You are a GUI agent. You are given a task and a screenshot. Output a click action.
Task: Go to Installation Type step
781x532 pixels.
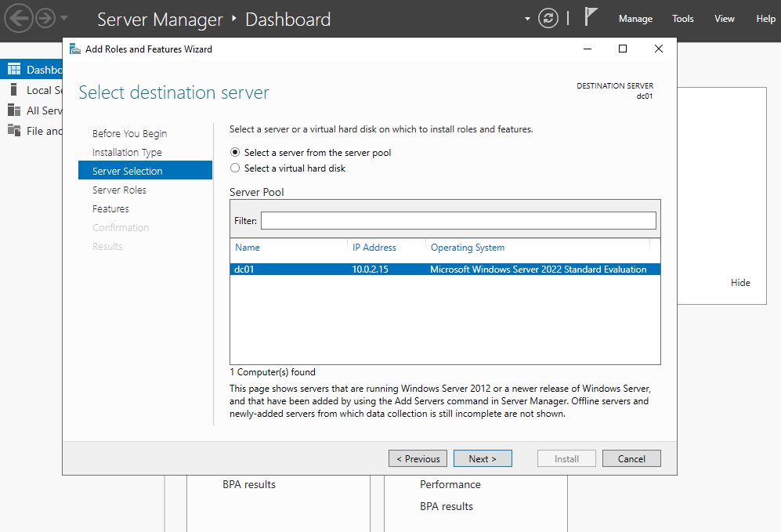pyautogui.click(x=127, y=153)
